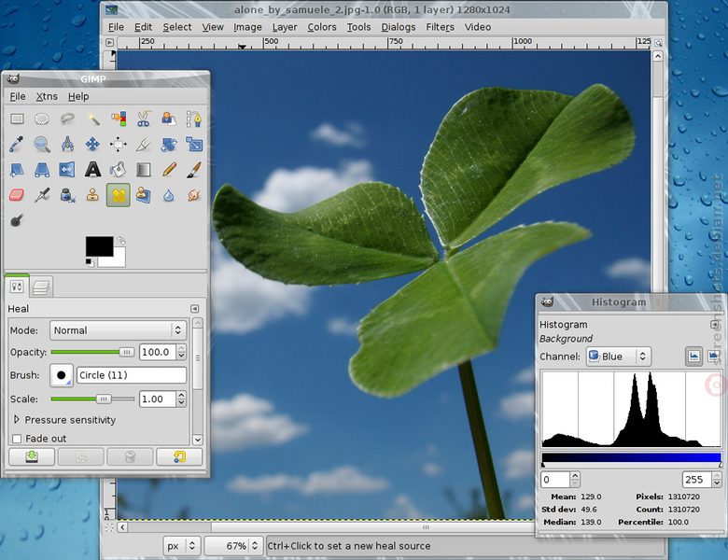The width and height of the screenshot is (728, 560).
Task: Select the Smudge tool
Action: 193,195
